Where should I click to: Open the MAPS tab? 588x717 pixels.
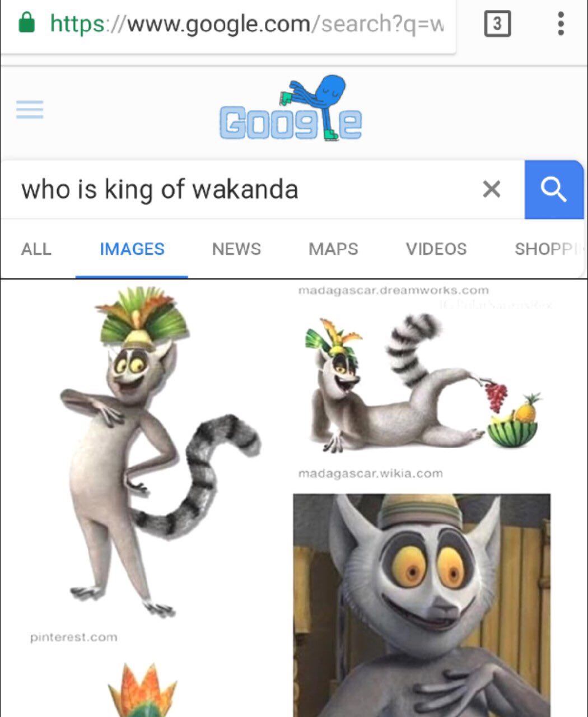click(333, 249)
